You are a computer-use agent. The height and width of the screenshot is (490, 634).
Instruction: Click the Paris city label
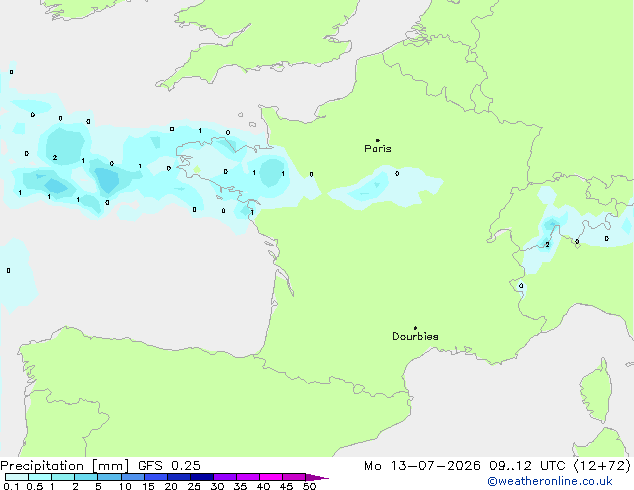point(378,149)
